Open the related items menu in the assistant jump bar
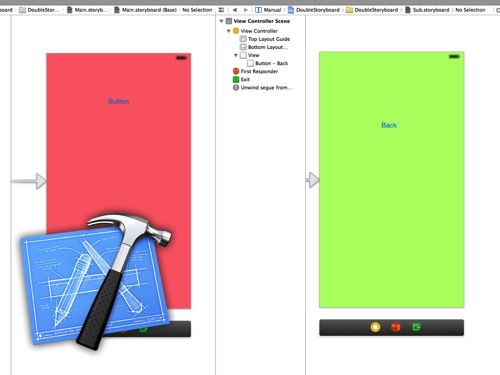This screenshot has width=500, height=375. tap(221, 10)
